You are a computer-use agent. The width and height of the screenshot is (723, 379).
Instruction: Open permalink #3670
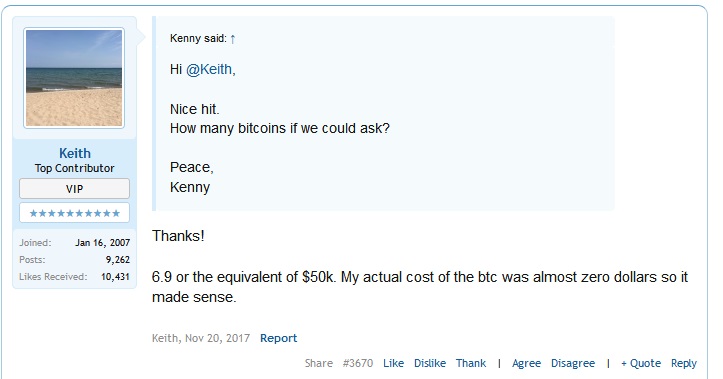coord(358,363)
